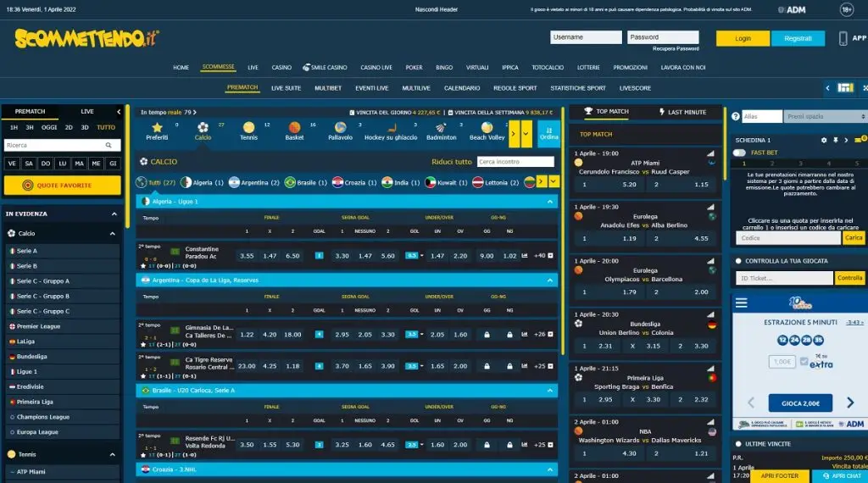868x483 pixels.
Task: Open the Premi spazio dropdown
Action: tap(825, 116)
